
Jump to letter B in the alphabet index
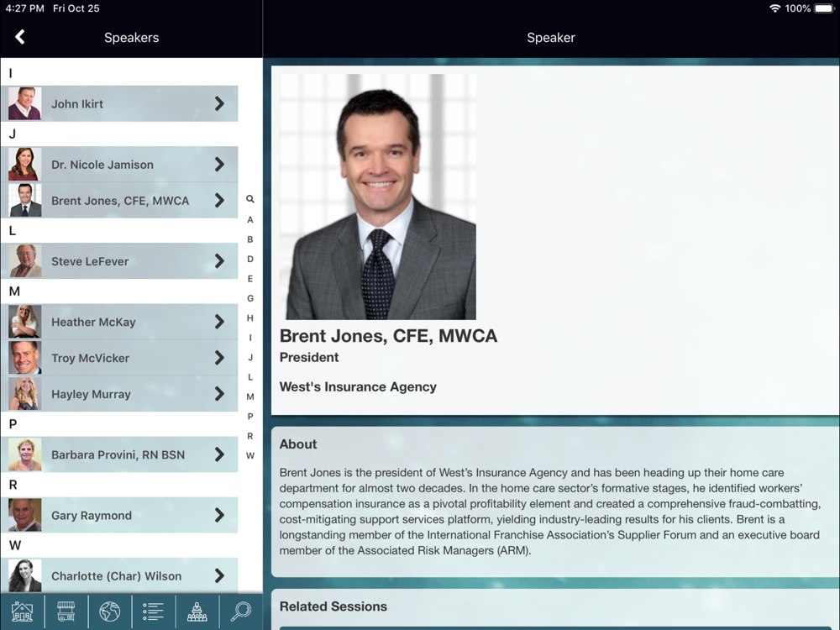[x=250, y=239]
